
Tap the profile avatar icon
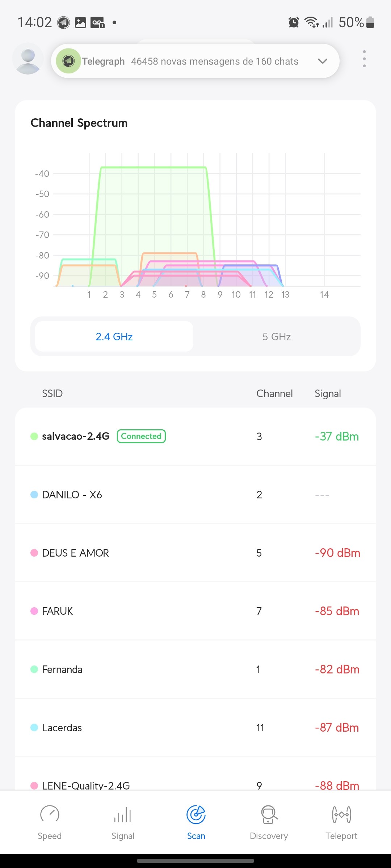pyautogui.click(x=28, y=59)
